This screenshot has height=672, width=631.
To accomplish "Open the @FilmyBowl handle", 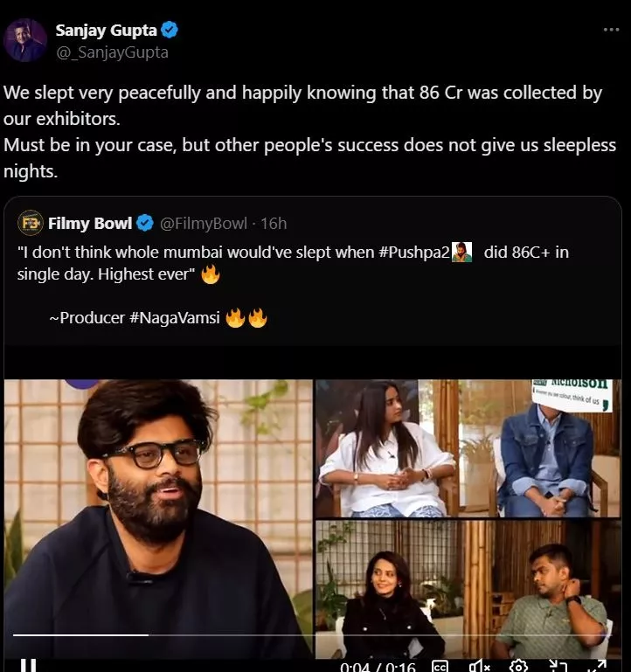I will [x=203, y=224].
